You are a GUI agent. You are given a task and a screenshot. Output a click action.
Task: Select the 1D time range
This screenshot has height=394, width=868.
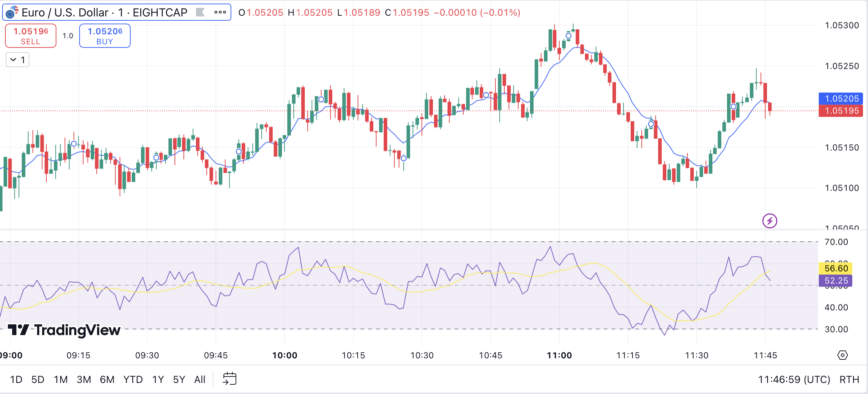(16, 379)
